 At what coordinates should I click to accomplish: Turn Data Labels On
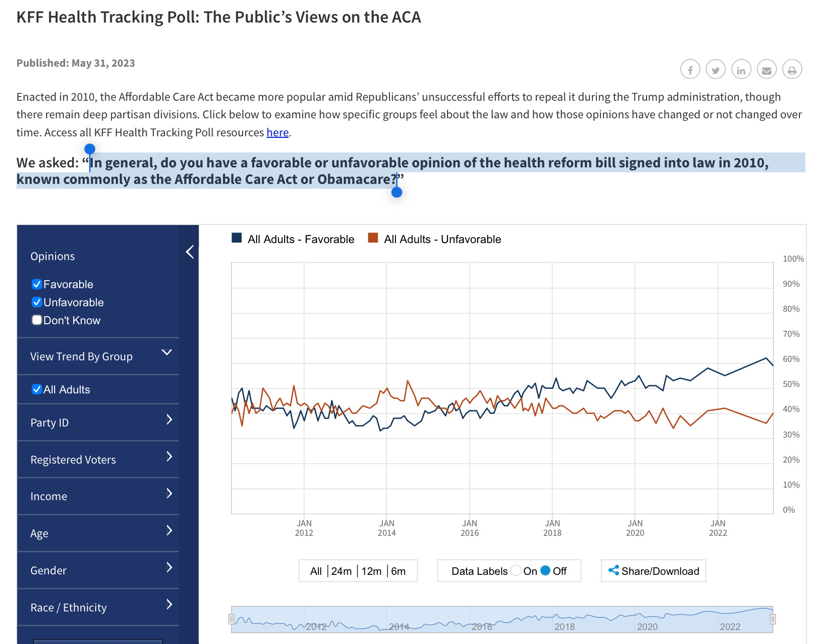pyautogui.click(x=516, y=571)
